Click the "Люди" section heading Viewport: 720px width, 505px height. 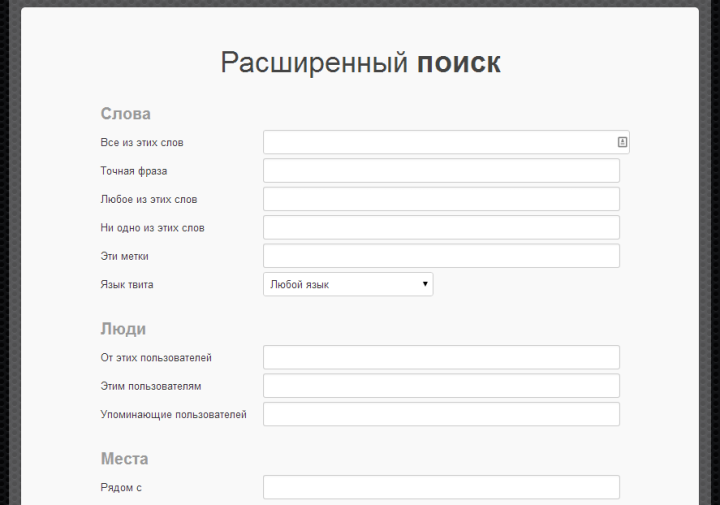(x=124, y=329)
